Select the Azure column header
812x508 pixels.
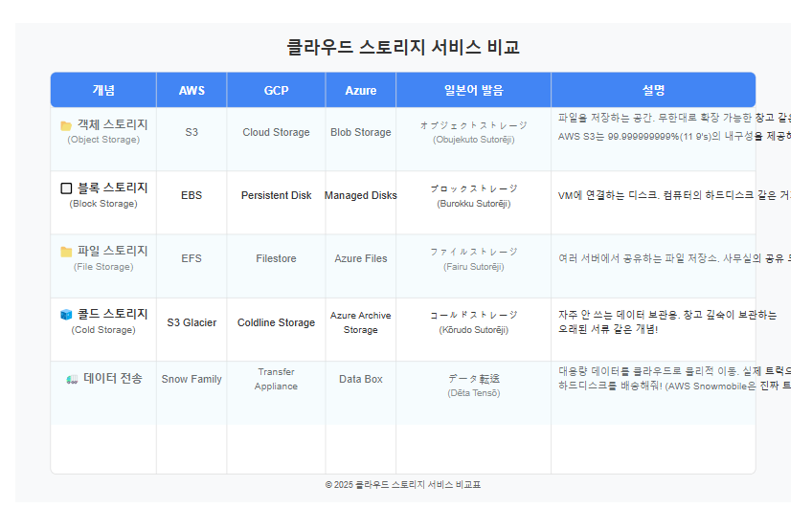coord(361,90)
